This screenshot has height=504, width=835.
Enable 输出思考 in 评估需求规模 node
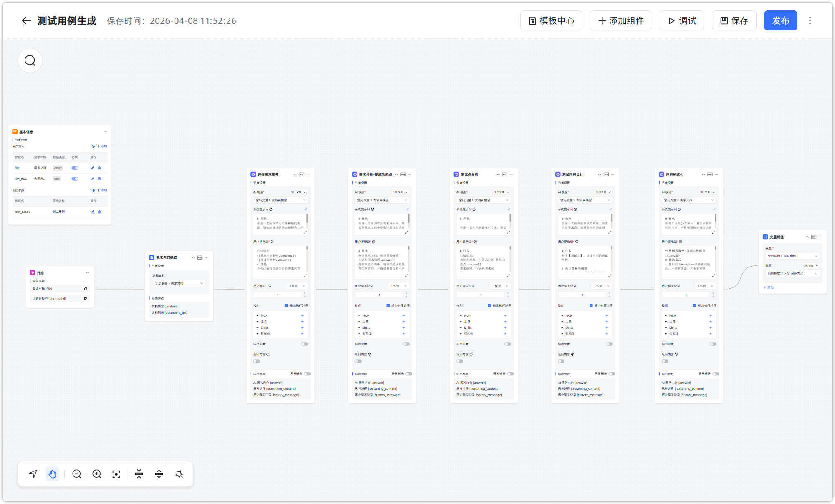[x=305, y=344]
